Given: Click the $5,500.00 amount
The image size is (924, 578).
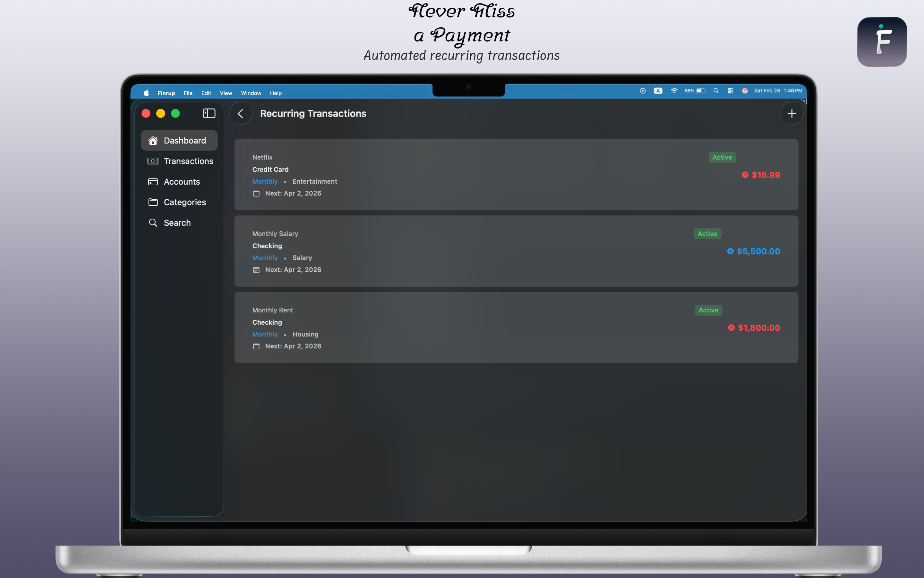Looking at the screenshot, I should tap(758, 251).
